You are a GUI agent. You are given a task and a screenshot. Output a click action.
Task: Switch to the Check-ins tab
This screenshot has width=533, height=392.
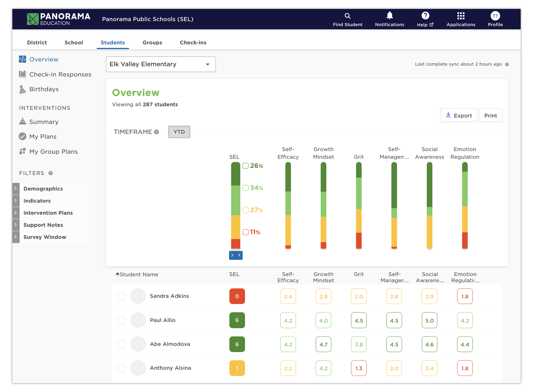pos(193,43)
